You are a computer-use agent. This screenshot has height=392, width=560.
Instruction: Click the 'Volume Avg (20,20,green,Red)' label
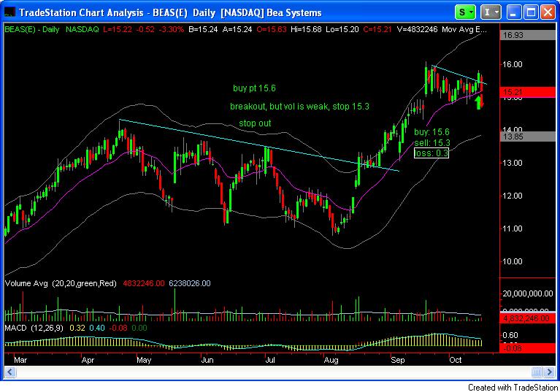tap(61, 283)
